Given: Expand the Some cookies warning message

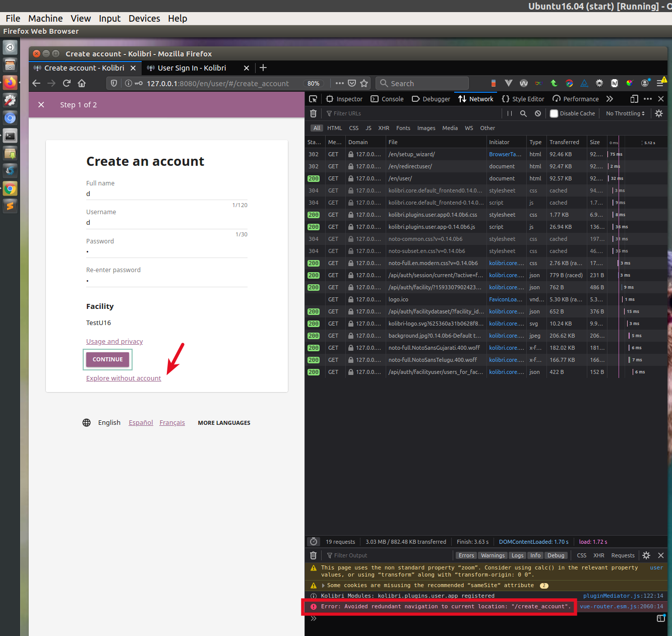Looking at the screenshot, I should [x=323, y=585].
